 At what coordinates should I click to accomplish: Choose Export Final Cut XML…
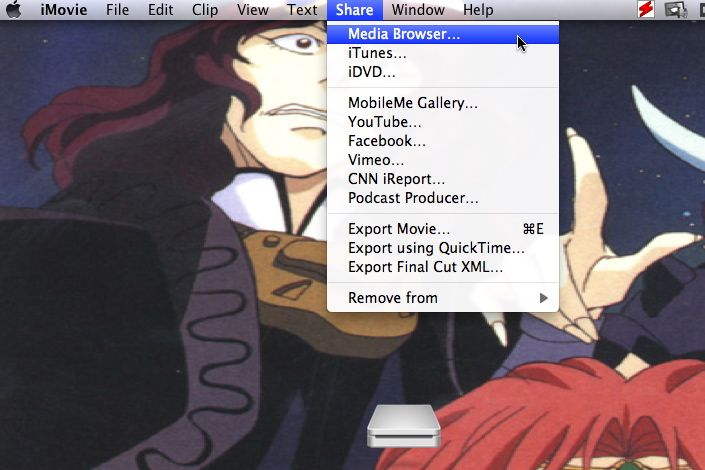(443, 267)
